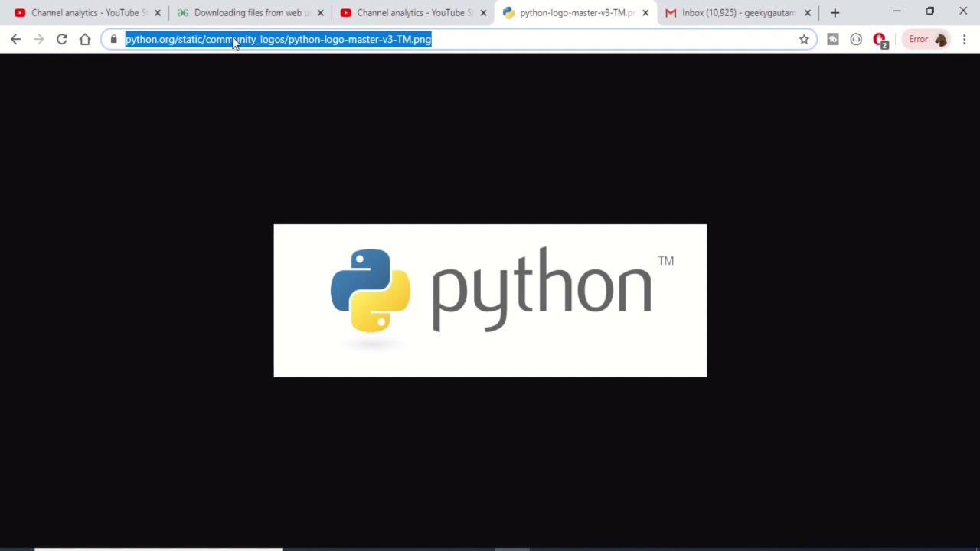Open a new browser tab

835,12
